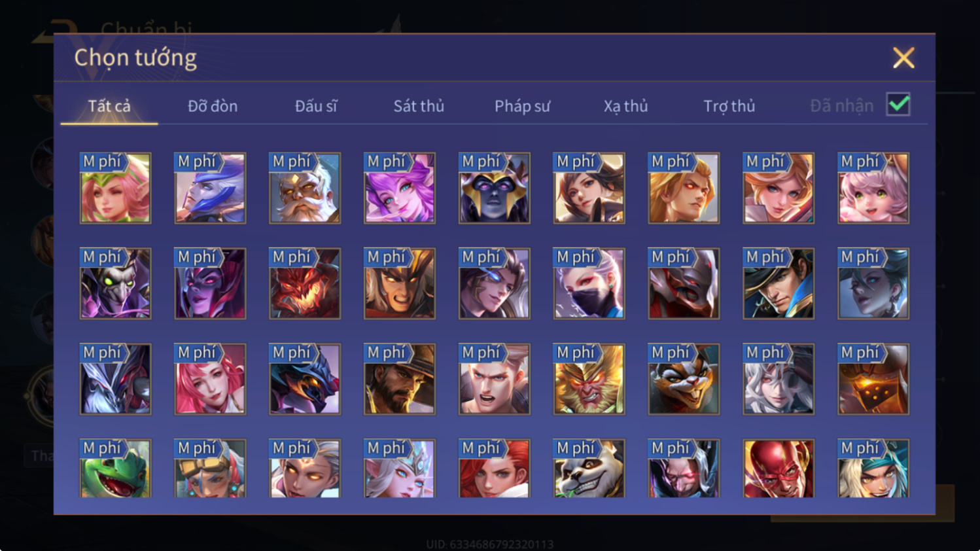
Task: Switch to the Đỡ đòn tab
Action: tap(213, 106)
